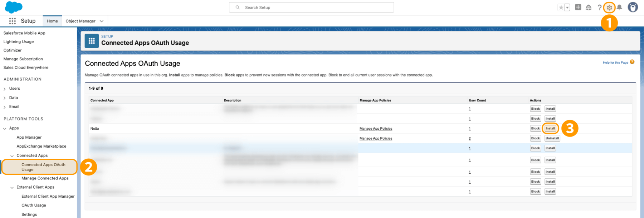Open Manage Subscription in sidebar
Image resolution: width=644 pixels, height=218 pixels.
[x=23, y=59]
